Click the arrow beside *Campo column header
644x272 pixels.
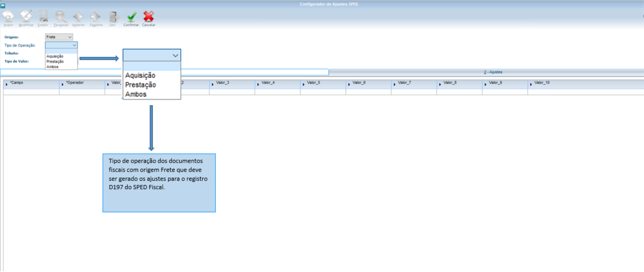pos(7,84)
